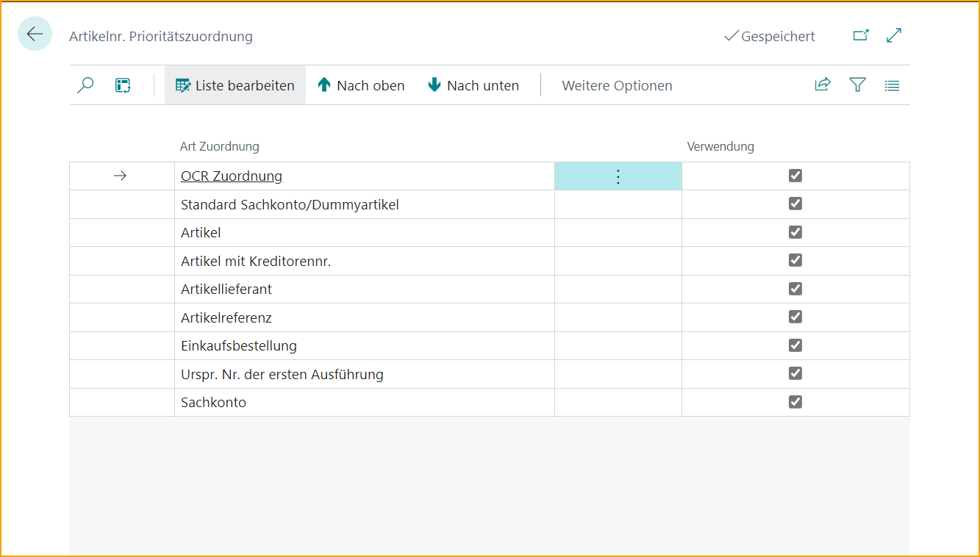Expand page with diagonal arrows icon
The width and height of the screenshot is (980, 557).
(x=894, y=35)
